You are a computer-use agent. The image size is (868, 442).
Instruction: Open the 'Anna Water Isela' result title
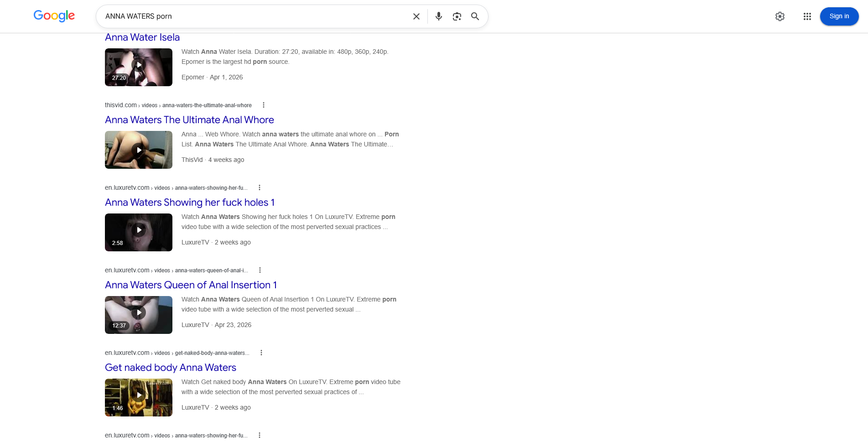click(x=142, y=37)
